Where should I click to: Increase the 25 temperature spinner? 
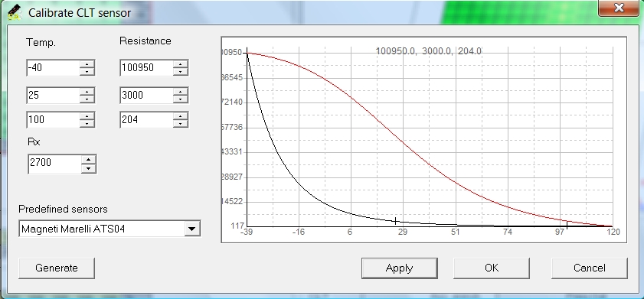click(x=87, y=92)
